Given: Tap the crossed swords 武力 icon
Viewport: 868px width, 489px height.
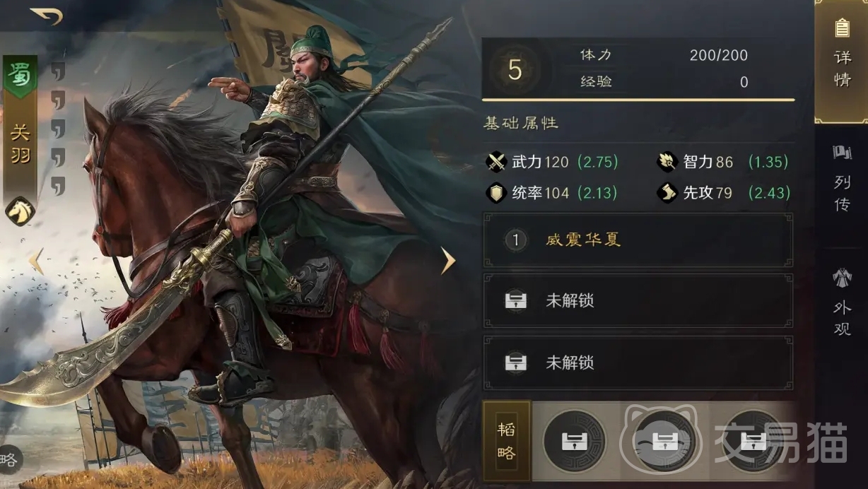Looking at the screenshot, I should 497,162.
